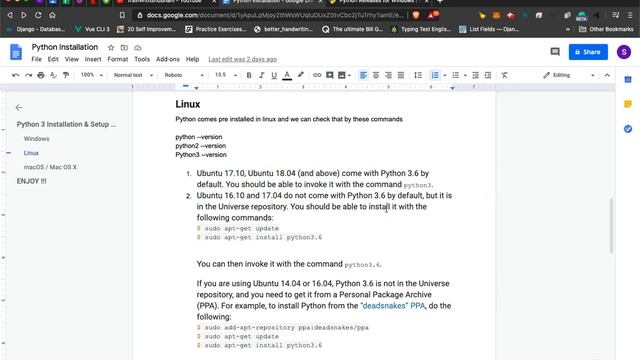Open the Google account avatar
The image size is (640, 360).
(x=624, y=52)
